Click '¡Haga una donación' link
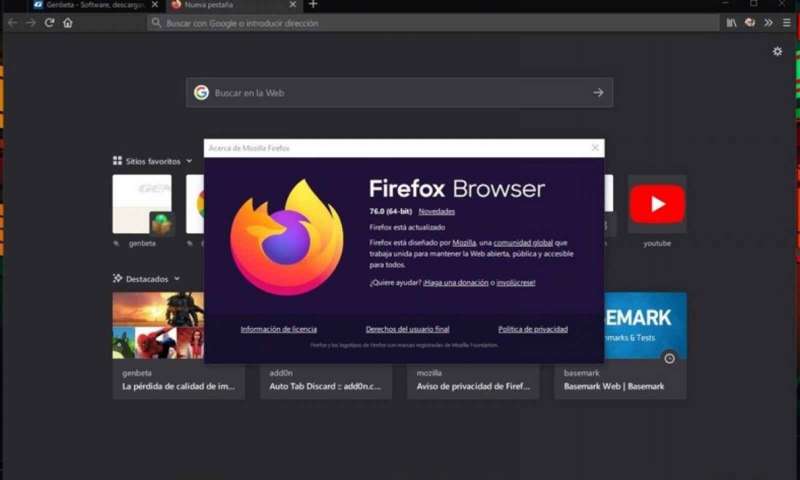This screenshot has height=480, width=800. (x=456, y=283)
